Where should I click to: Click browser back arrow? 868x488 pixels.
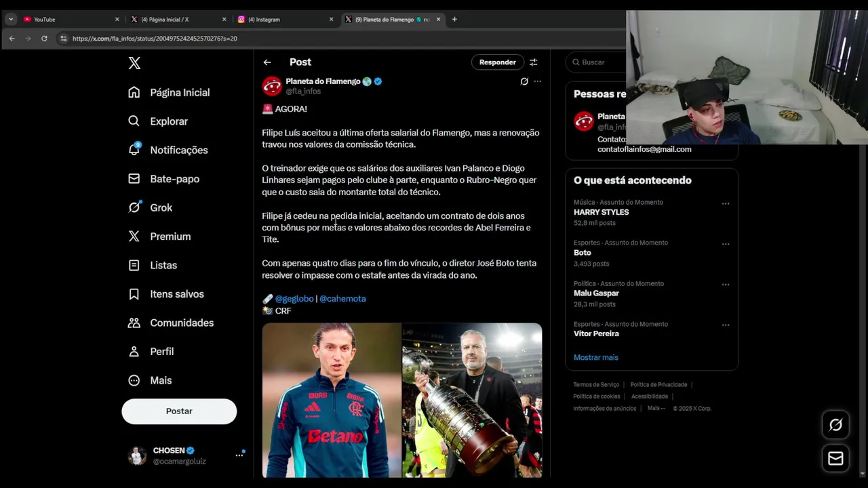(12, 39)
